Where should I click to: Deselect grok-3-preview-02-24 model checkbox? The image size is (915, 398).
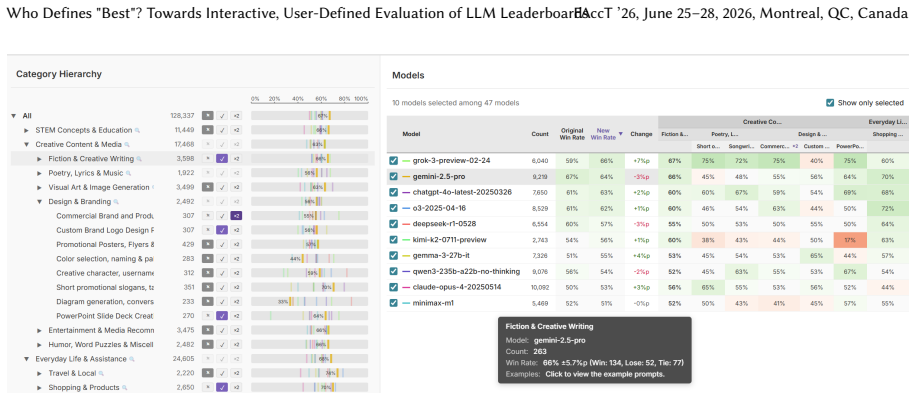coord(393,160)
